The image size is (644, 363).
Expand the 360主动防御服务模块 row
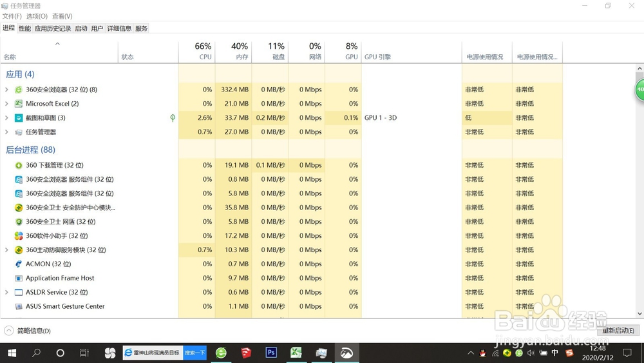point(6,250)
